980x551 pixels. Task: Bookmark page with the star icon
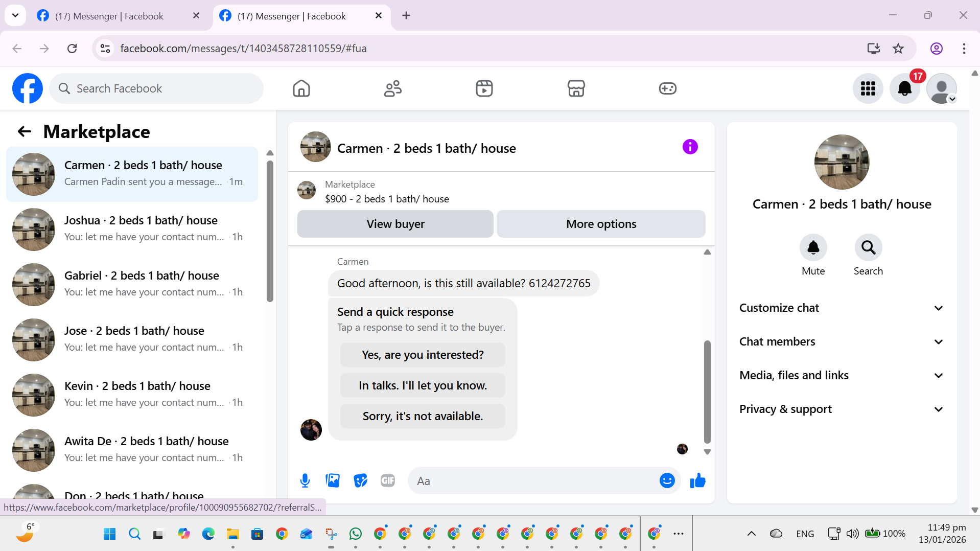pos(898,49)
